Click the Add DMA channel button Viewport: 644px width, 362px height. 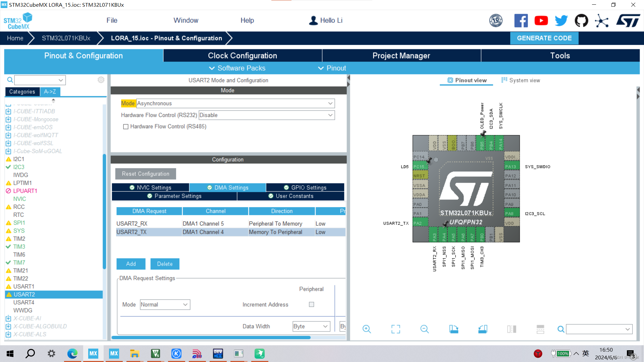point(131,264)
